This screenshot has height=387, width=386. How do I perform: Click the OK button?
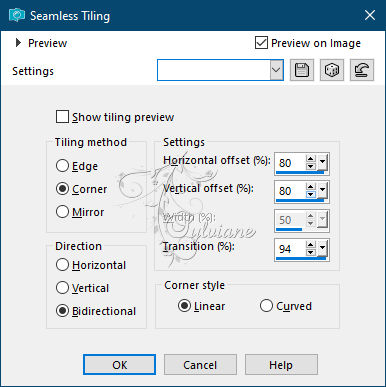(119, 365)
